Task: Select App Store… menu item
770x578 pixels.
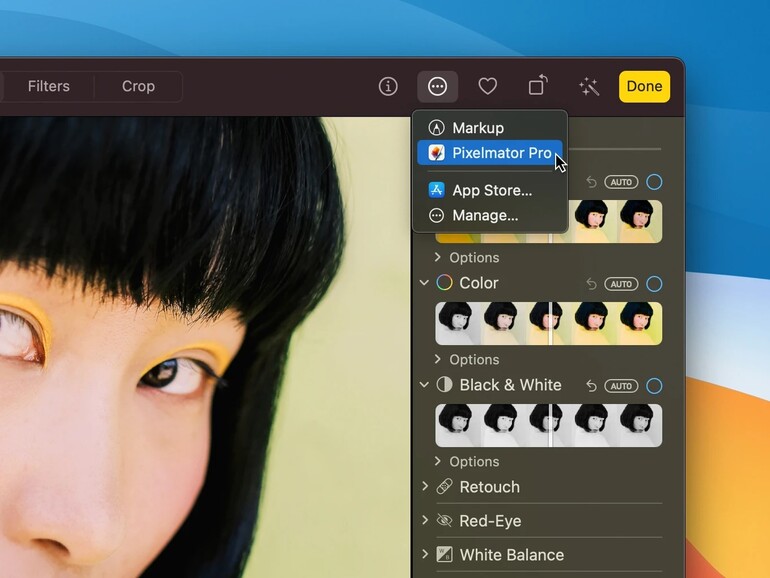Action: point(490,190)
